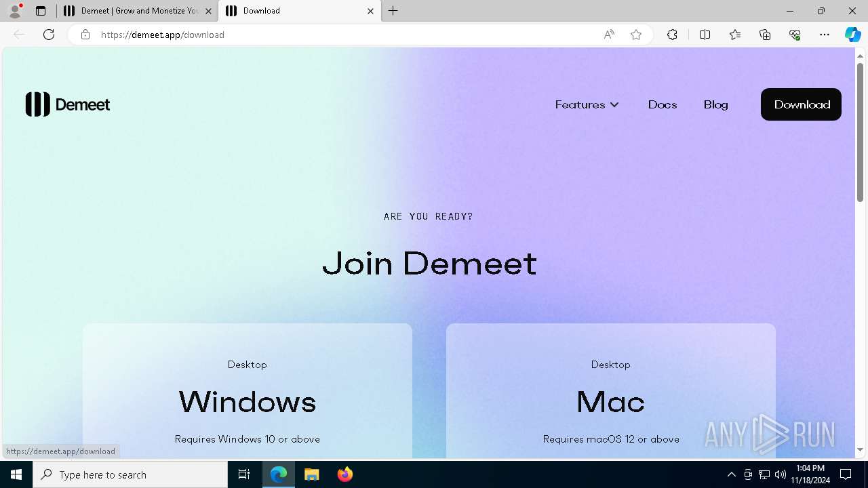
Task: Open the Docs page link
Action: [663, 104]
